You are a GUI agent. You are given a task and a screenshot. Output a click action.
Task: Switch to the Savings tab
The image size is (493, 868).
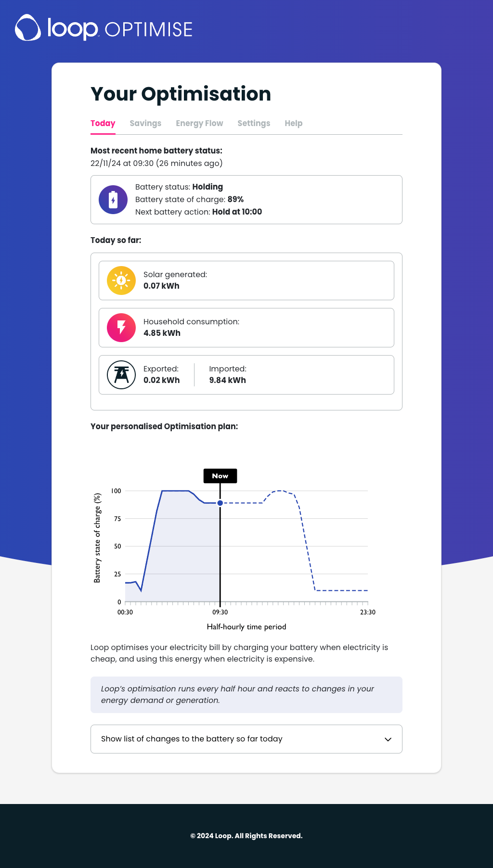coord(145,123)
